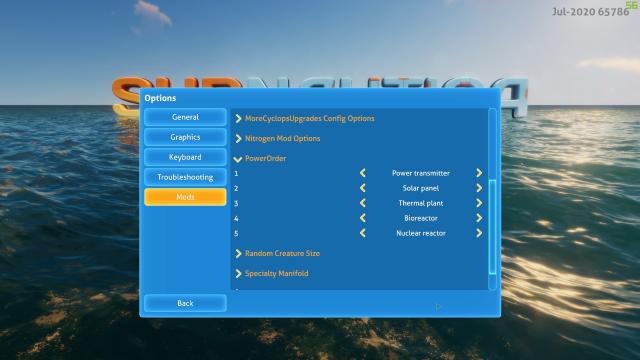Click left arrow beside Solar panel
The height and width of the screenshot is (360, 640).
tap(362, 188)
